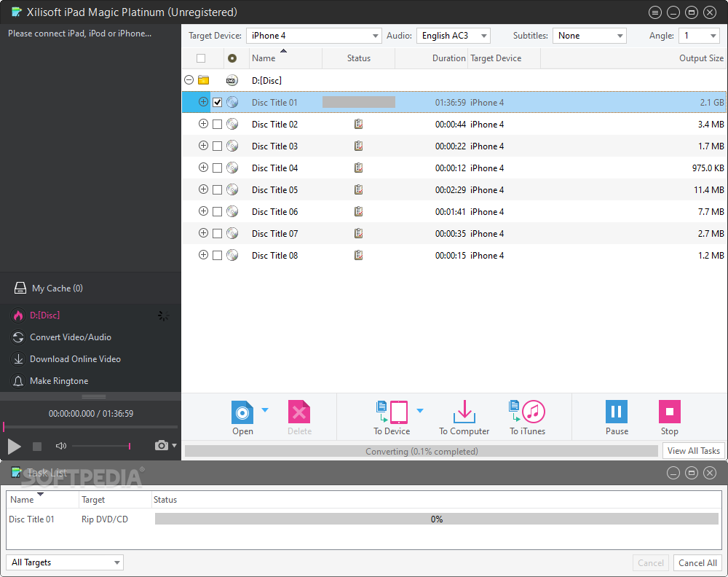
Task: Open the Angle dropdown
Action: pos(699,36)
